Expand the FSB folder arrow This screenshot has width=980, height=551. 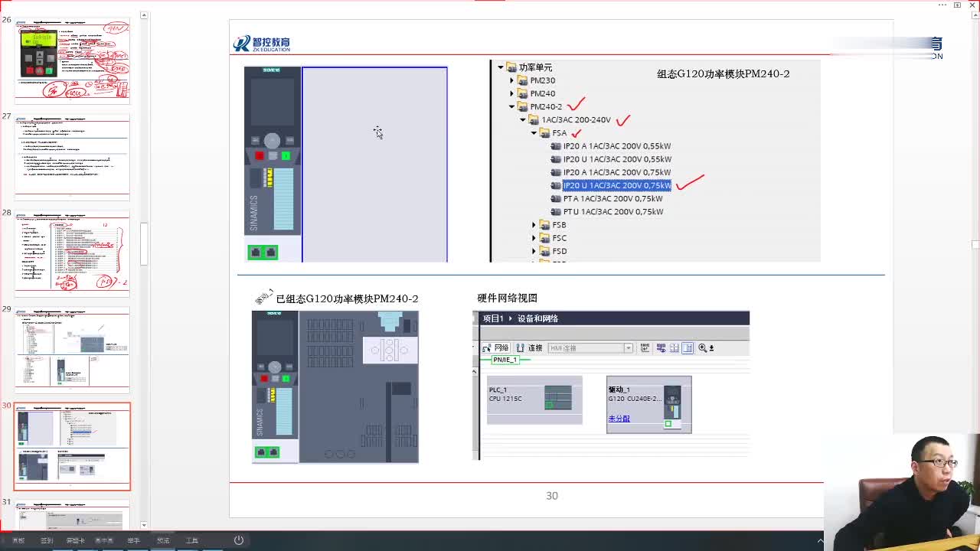[x=534, y=225]
